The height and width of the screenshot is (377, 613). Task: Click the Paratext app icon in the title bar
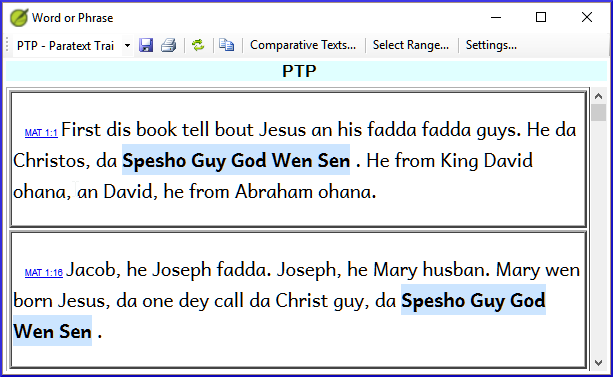19,18
